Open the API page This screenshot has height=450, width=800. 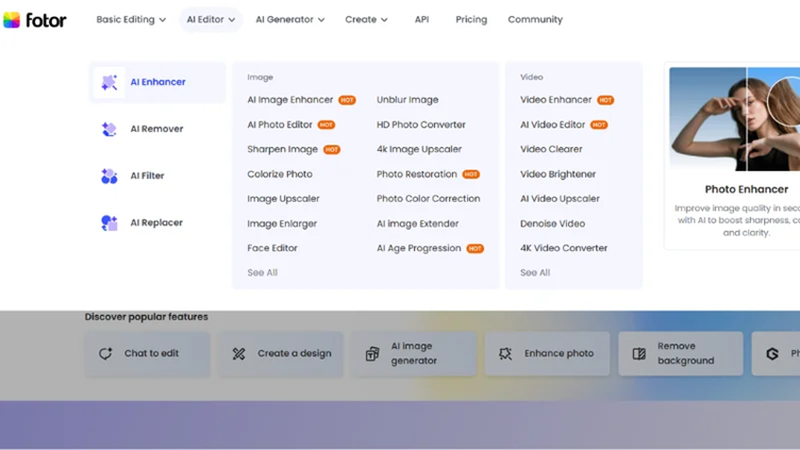tap(421, 19)
